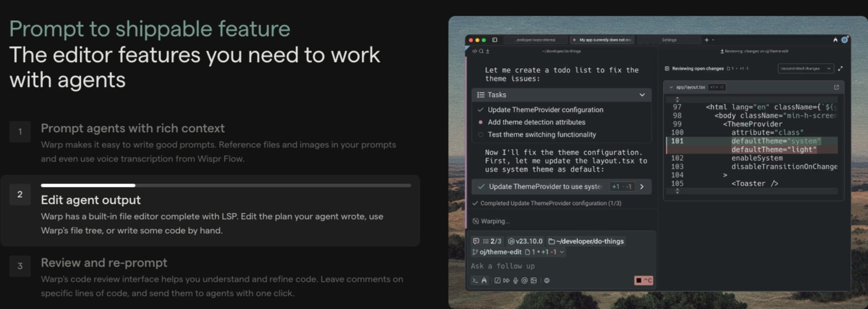
Task: Click the Warping... status indicator
Action: click(491, 221)
